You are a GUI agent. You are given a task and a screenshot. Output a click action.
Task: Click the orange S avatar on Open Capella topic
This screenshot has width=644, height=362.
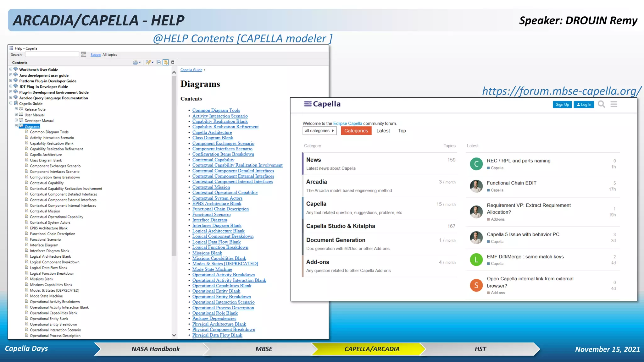point(476,285)
